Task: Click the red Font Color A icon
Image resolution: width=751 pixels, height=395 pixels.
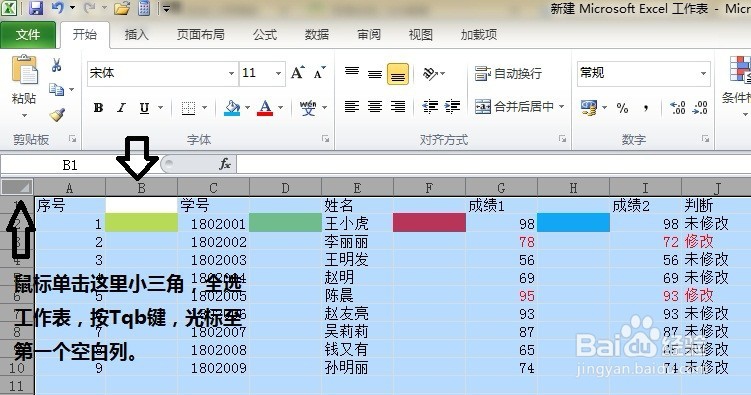Action: pyautogui.click(x=265, y=108)
